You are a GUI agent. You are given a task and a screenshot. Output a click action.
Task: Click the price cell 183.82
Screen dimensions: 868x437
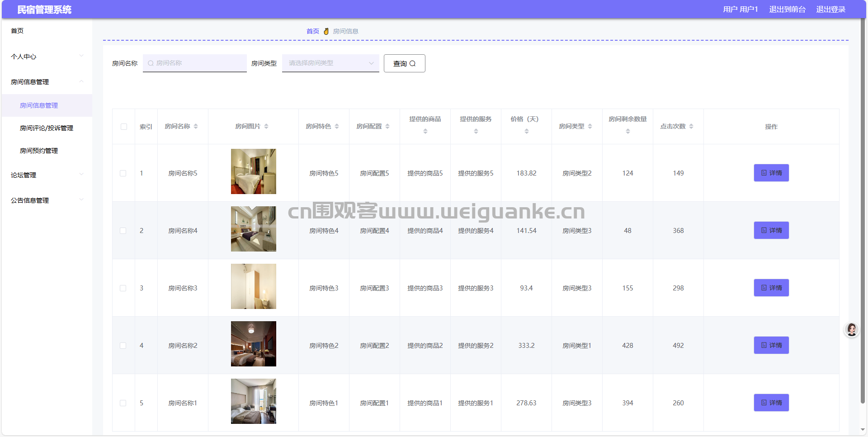527,173
